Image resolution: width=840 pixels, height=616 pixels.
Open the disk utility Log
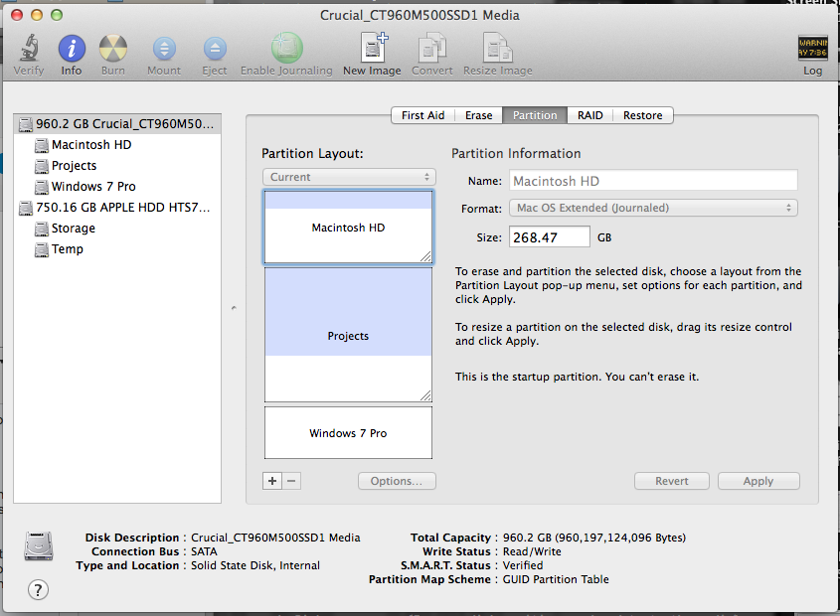coord(813,48)
